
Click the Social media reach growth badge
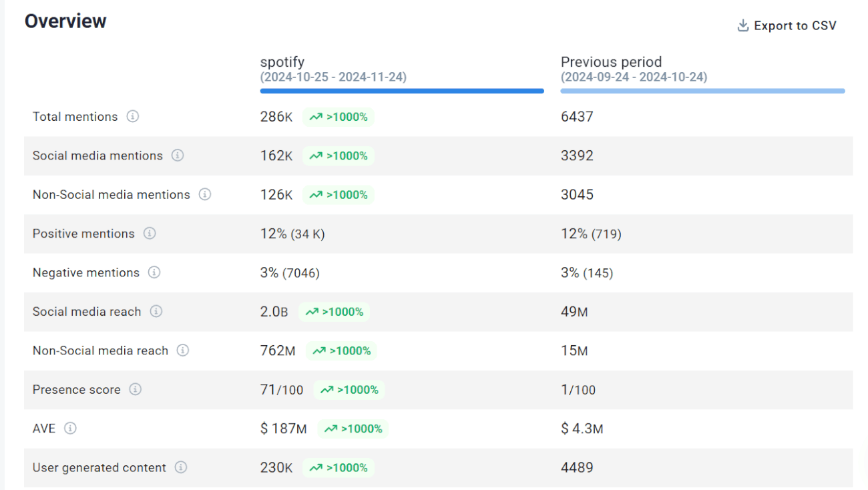[334, 311]
